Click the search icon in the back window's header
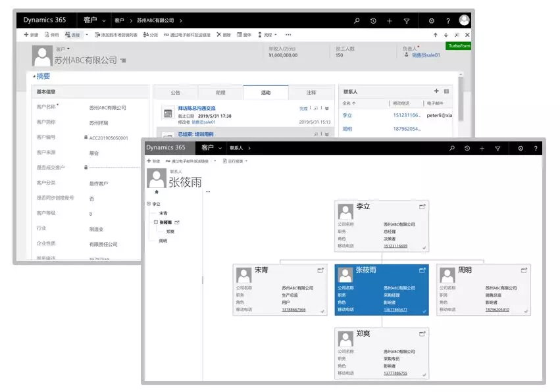 (x=357, y=21)
